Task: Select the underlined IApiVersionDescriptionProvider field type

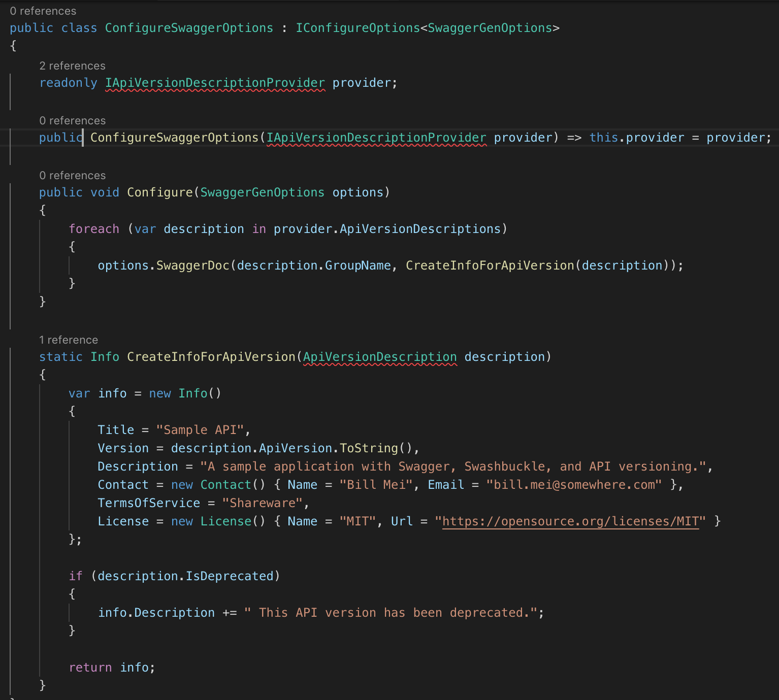Action: point(215,82)
